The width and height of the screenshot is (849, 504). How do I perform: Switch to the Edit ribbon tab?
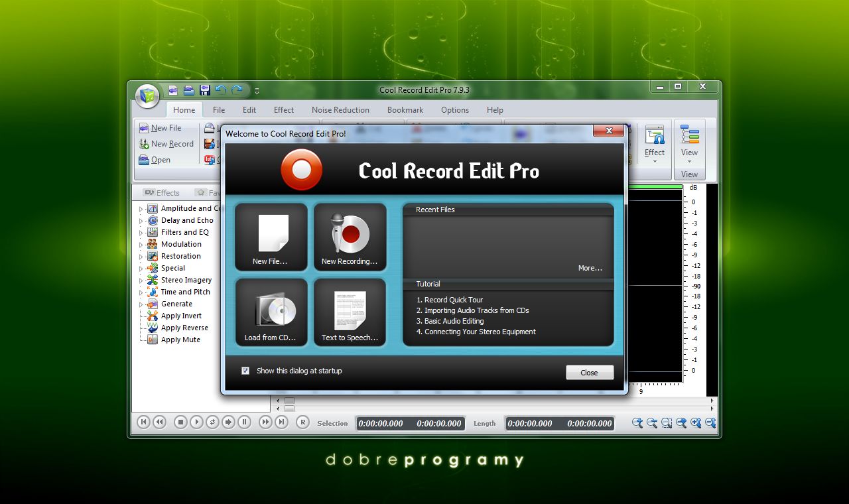(x=249, y=110)
